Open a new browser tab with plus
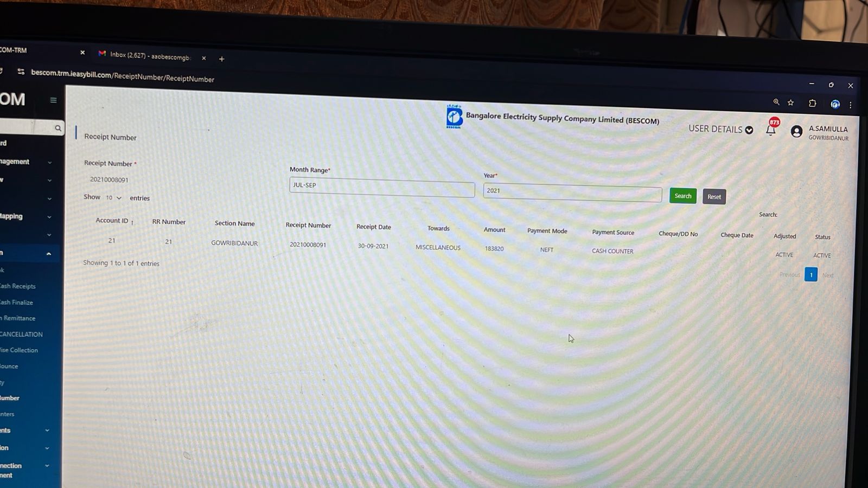 221,59
